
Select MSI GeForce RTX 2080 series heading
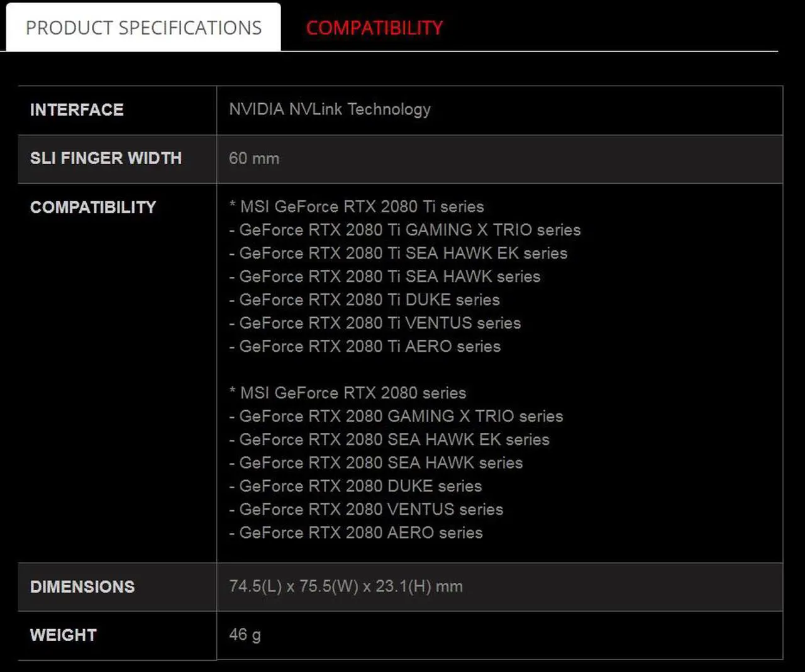348,393
